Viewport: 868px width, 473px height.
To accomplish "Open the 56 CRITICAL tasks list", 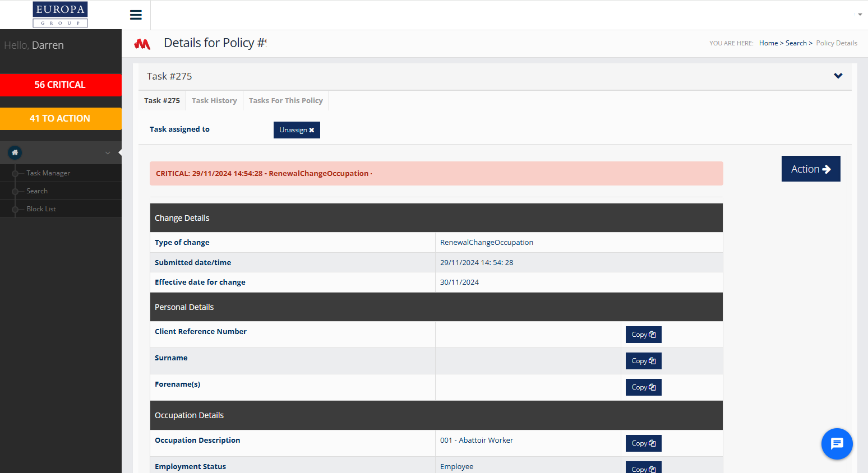I will click(60, 85).
